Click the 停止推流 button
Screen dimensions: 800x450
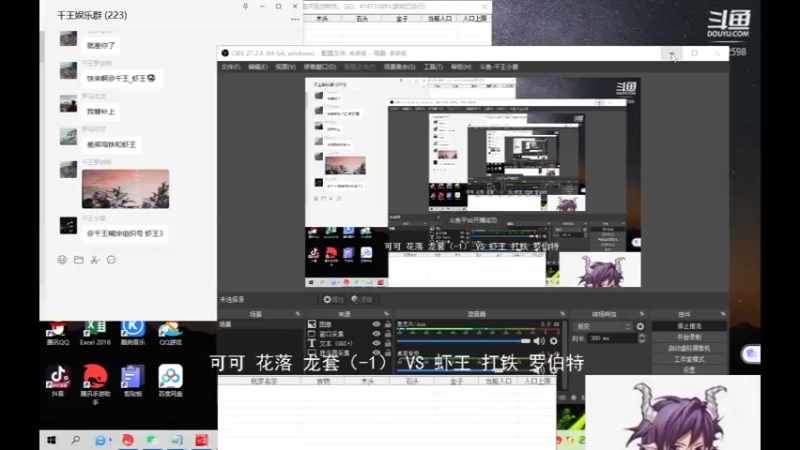689,326
